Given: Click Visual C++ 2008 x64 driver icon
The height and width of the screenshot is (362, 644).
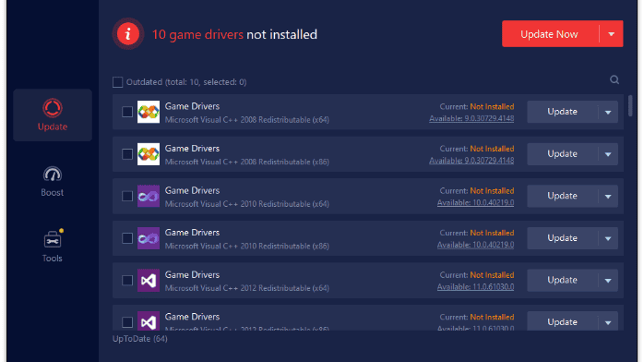Looking at the screenshot, I should (x=149, y=112).
